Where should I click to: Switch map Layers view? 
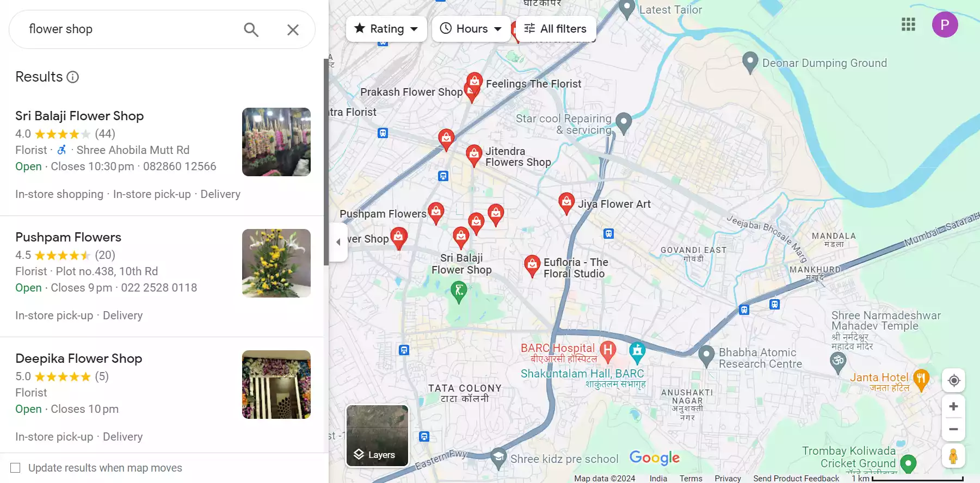tap(377, 436)
